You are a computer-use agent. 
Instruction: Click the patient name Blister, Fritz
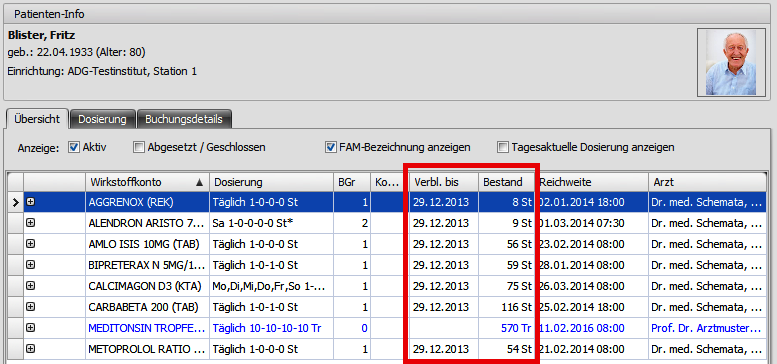[x=42, y=35]
